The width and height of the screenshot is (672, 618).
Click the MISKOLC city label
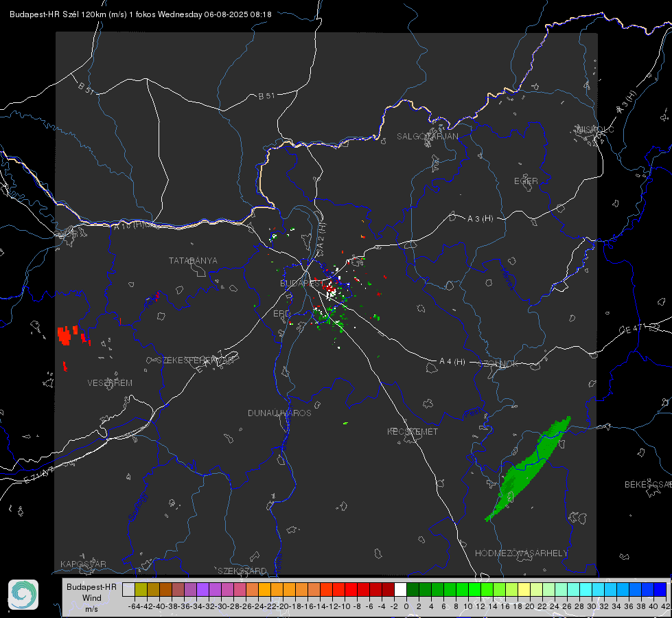[x=595, y=129]
